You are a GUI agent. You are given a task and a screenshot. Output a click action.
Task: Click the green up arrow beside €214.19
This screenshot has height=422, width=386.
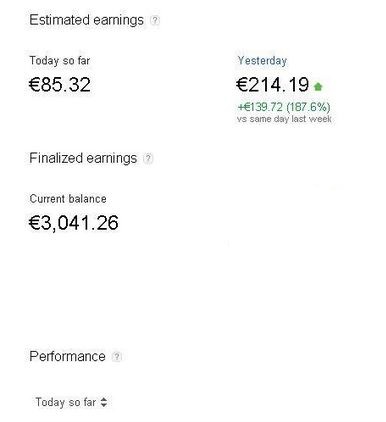(x=318, y=87)
